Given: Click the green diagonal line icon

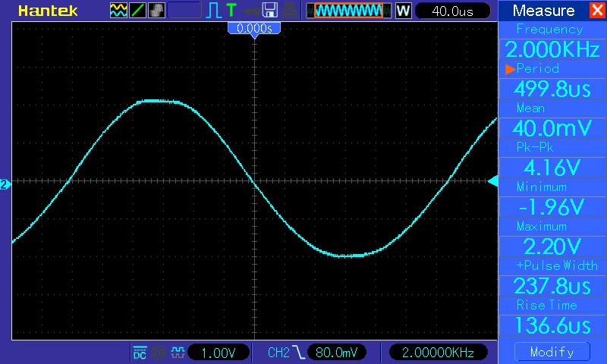Looking at the screenshot, I should 137,11.
